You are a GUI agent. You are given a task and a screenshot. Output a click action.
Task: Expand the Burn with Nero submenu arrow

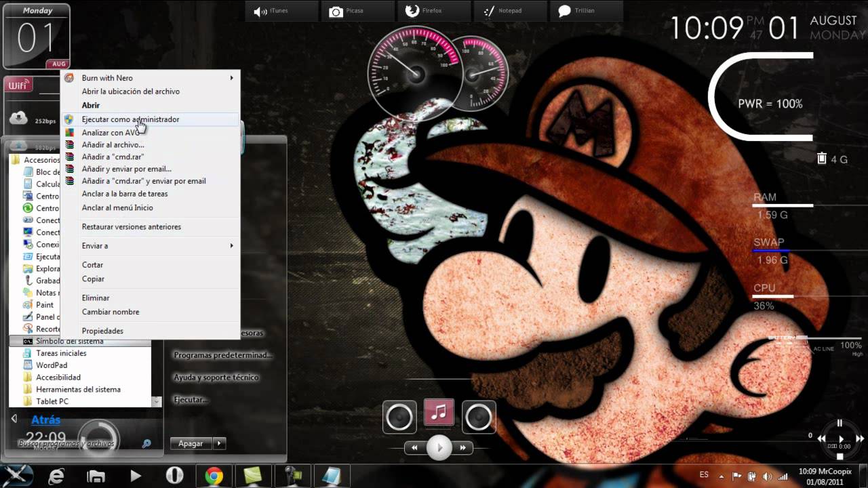231,78
